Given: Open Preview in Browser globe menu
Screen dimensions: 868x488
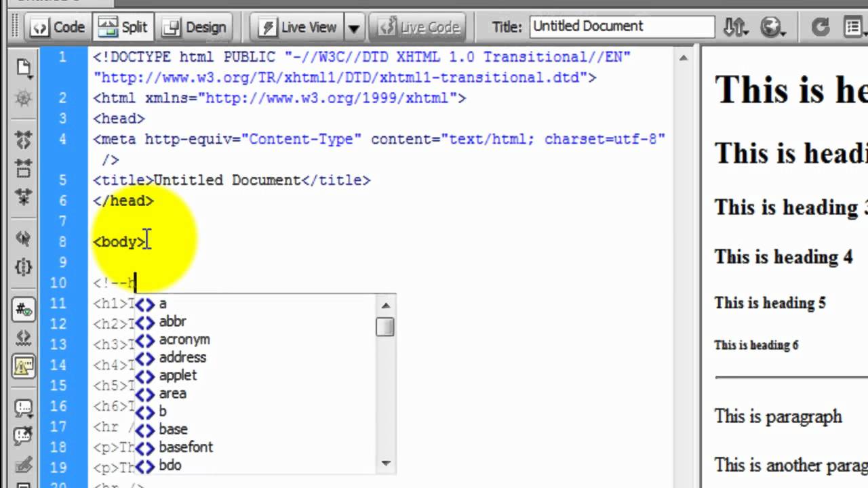Looking at the screenshot, I should click(x=773, y=27).
